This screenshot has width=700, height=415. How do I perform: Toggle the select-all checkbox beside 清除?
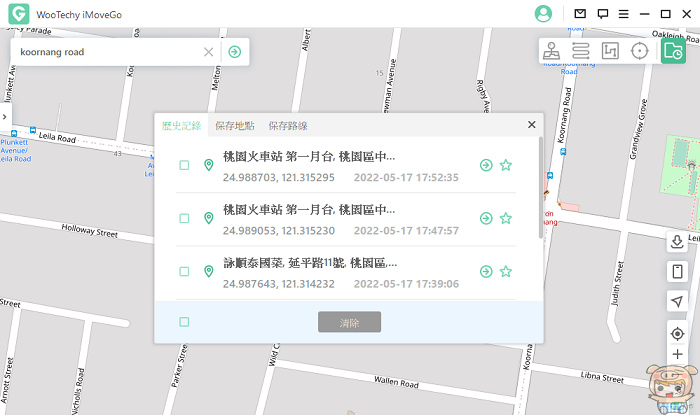tap(184, 322)
